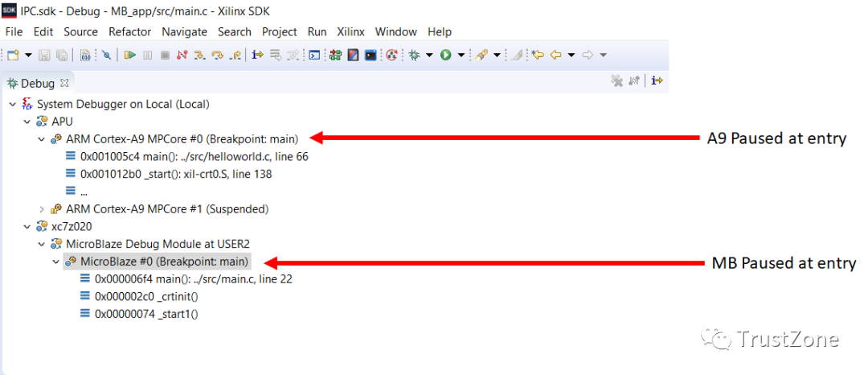Click the greyed pencil annotation icon

(516, 55)
